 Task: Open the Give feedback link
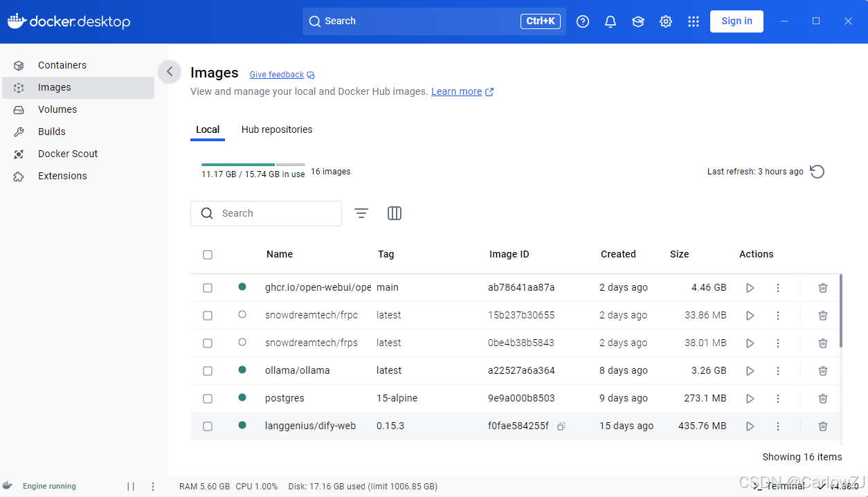click(x=282, y=75)
